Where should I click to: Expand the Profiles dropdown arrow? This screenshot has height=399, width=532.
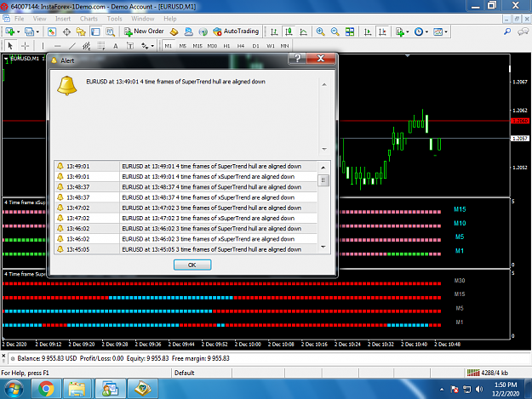coord(37,32)
